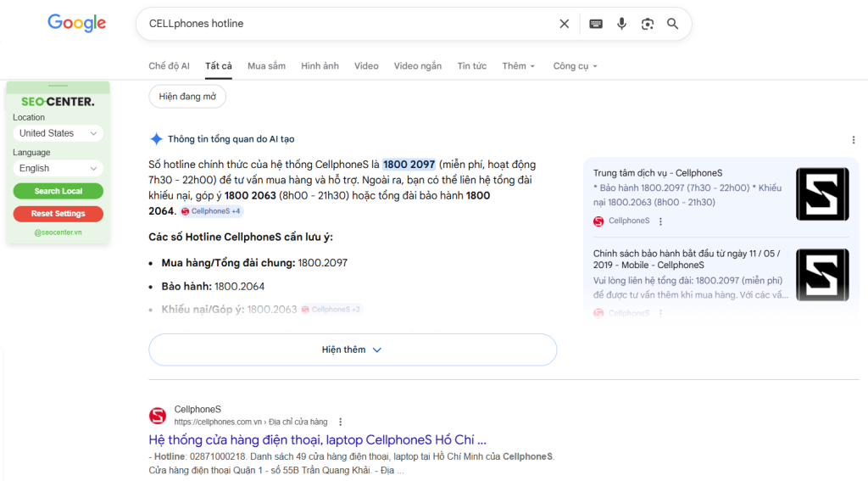868x481 pixels.
Task: Open the Công cụ tools dropdown
Action: (x=576, y=66)
